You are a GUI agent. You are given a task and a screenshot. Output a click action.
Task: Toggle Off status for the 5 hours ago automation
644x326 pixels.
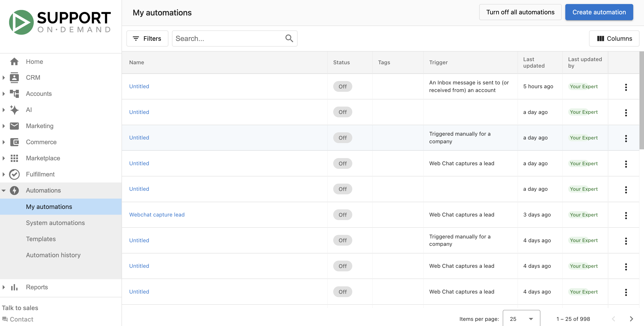tap(342, 86)
